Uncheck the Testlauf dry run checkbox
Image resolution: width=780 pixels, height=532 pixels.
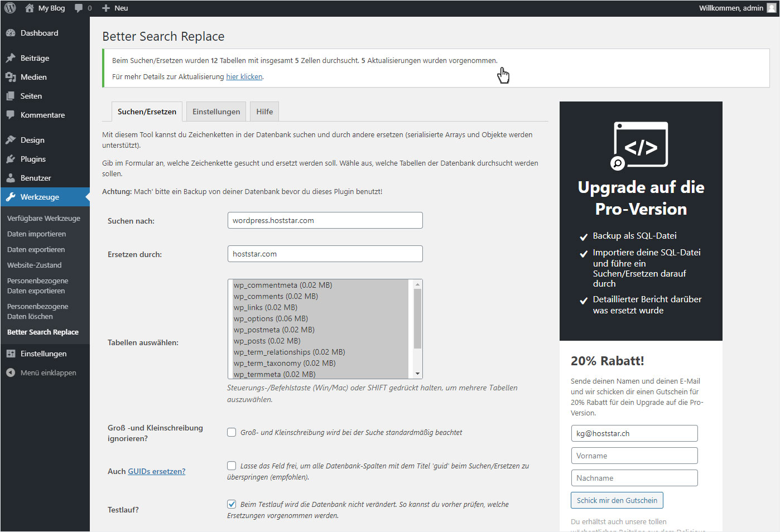click(x=232, y=504)
